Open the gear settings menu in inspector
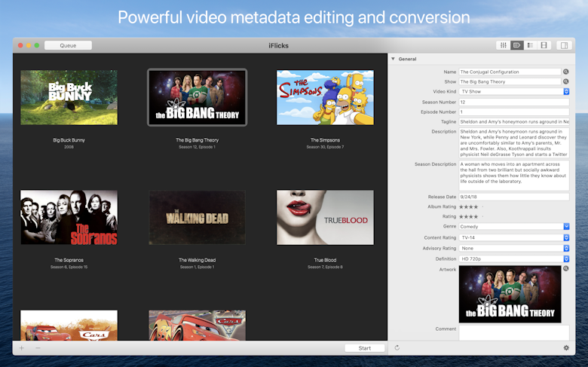Screen dimensions: 588x367 (x=566, y=348)
